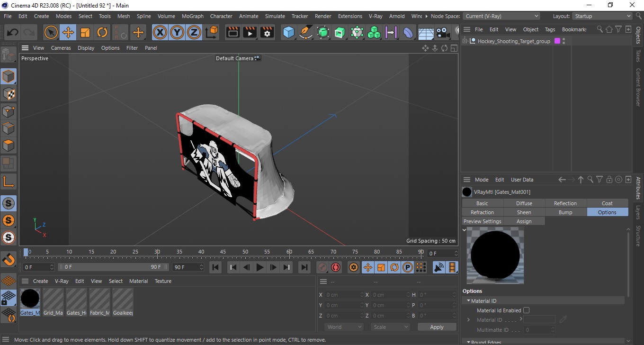
Task: Select the Live Selection tool
Action: [51, 33]
